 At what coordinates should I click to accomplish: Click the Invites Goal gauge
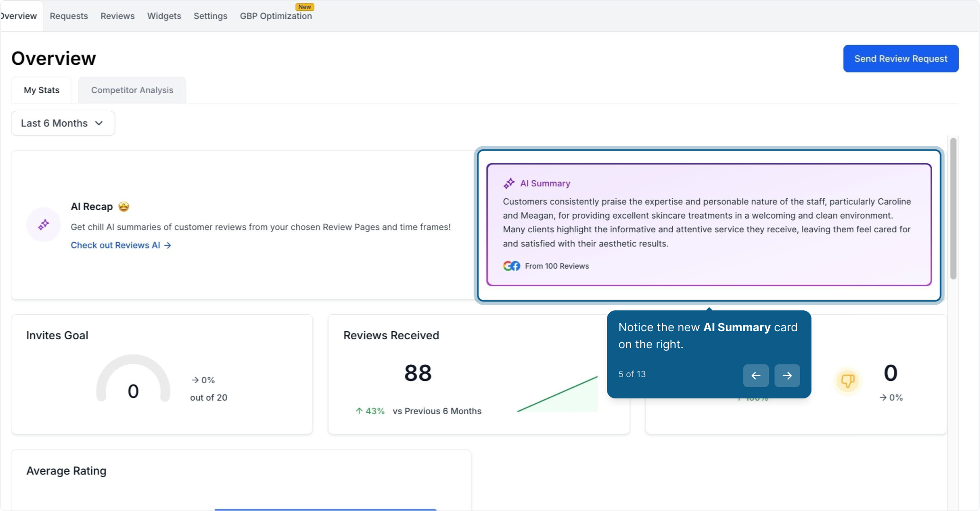click(133, 379)
